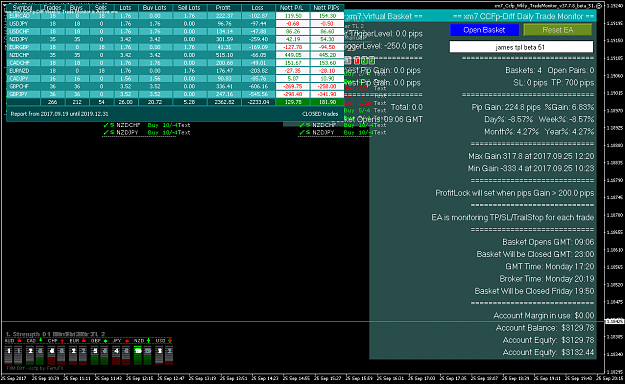
Task: Select the CADJPY row in the report table
Action: pos(175,79)
